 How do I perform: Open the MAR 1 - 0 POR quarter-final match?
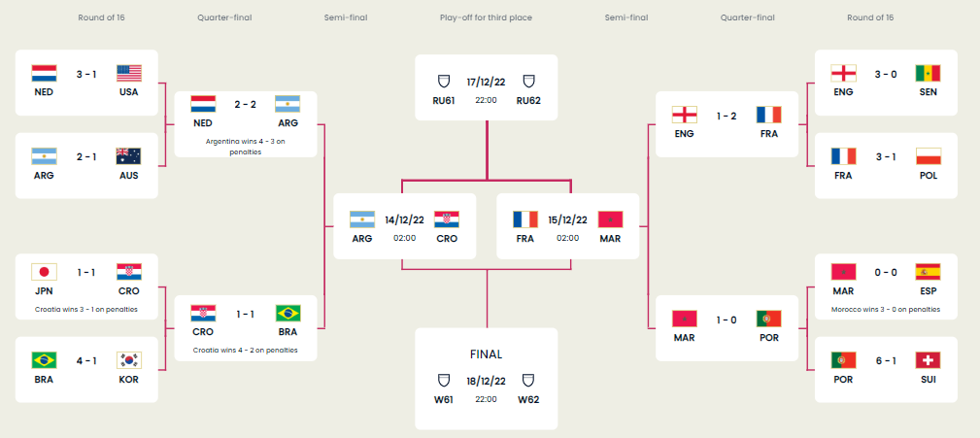[x=727, y=328]
